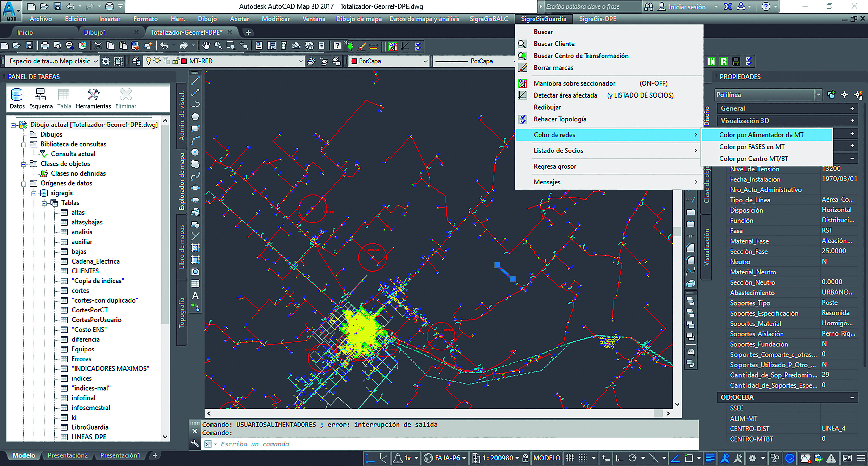Select the CLIENTES table in tree
Viewport: 868px width, 466px height.
coord(85,271)
